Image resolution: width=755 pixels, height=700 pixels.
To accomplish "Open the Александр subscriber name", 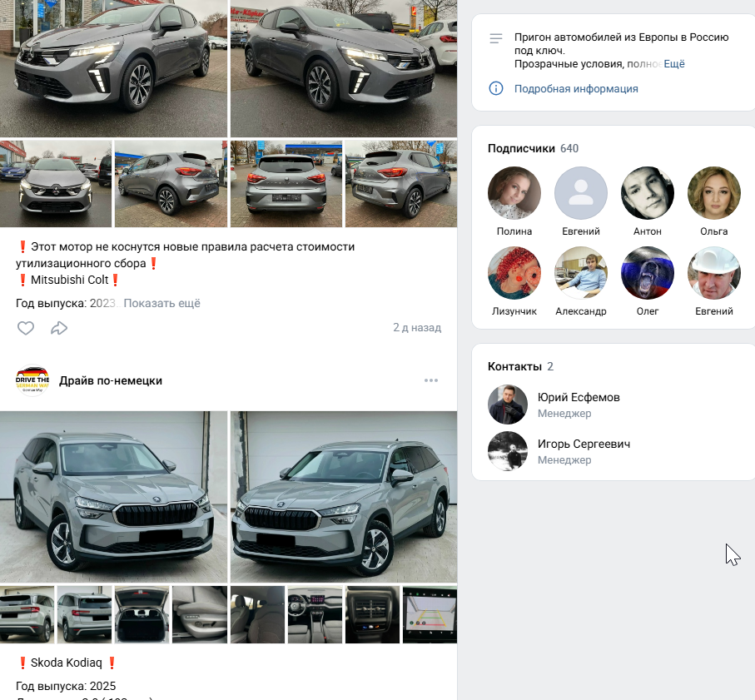I will coord(581,311).
